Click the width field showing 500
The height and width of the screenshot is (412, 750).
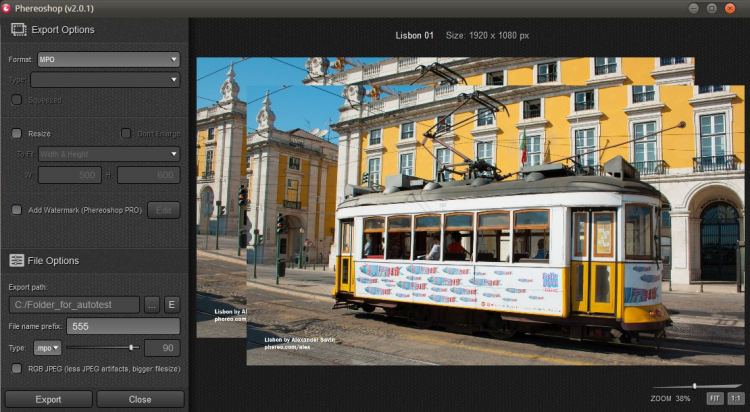click(70, 175)
